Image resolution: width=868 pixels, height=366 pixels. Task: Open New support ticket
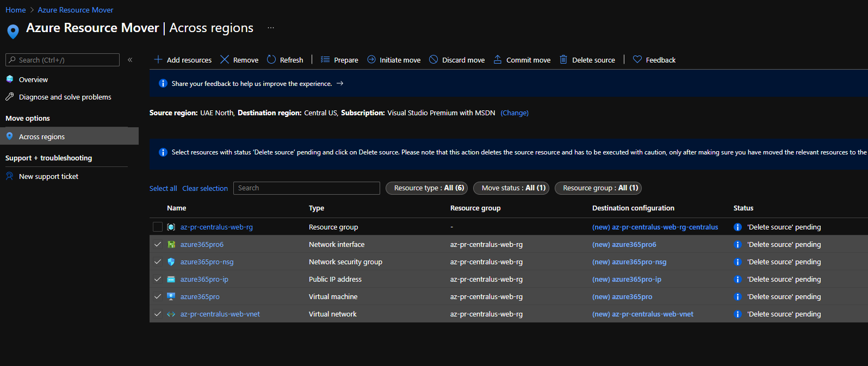[x=48, y=176]
